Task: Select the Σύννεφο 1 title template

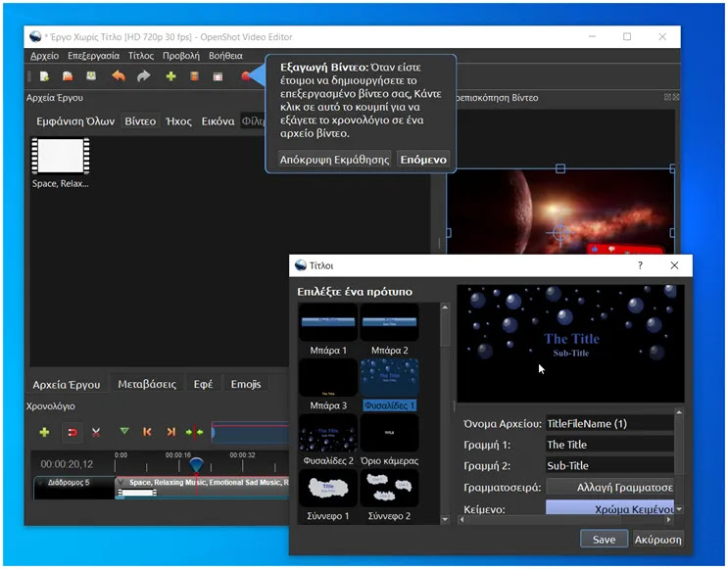Action: [x=328, y=496]
